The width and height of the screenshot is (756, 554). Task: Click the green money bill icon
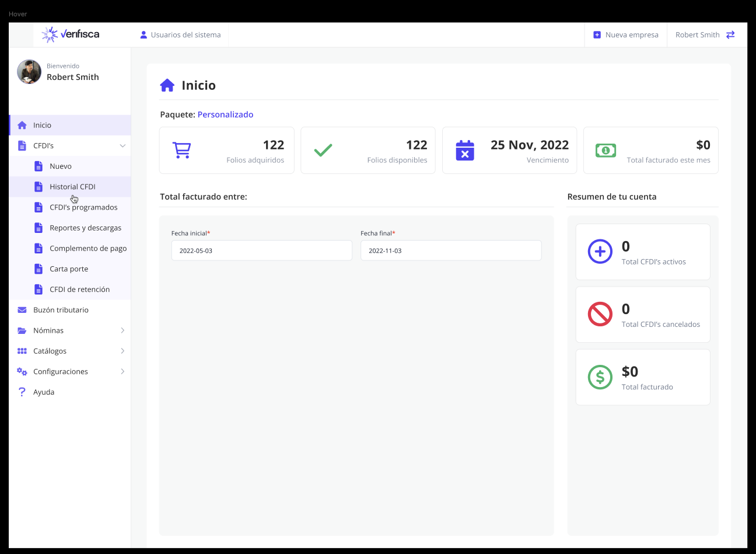pyautogui.click(x=605, y=151)
